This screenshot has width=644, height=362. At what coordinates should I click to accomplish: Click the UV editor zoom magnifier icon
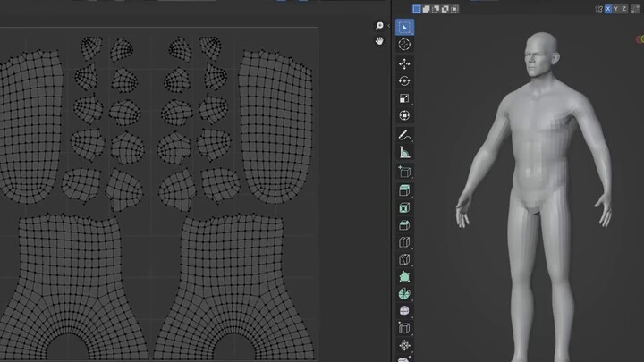[x=379, y=27]
